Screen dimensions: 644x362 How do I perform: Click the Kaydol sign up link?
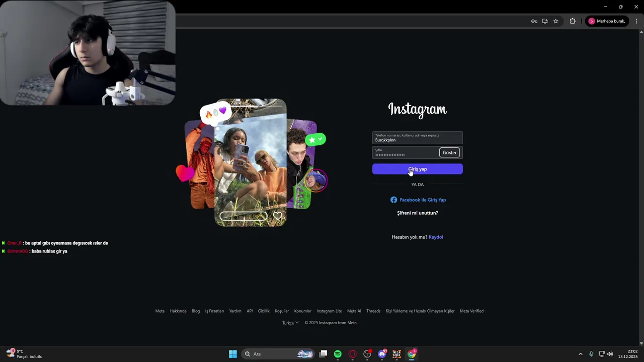click(x=436, y=237)
